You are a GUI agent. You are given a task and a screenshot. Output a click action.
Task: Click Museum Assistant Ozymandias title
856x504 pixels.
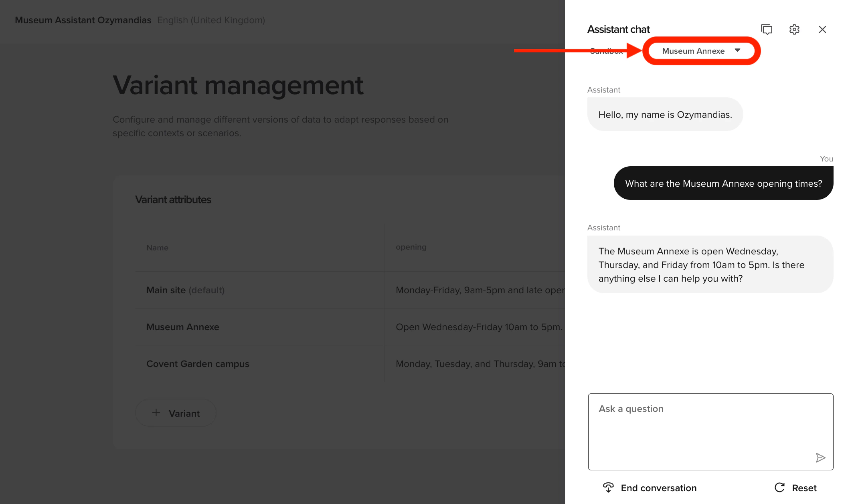83,20
